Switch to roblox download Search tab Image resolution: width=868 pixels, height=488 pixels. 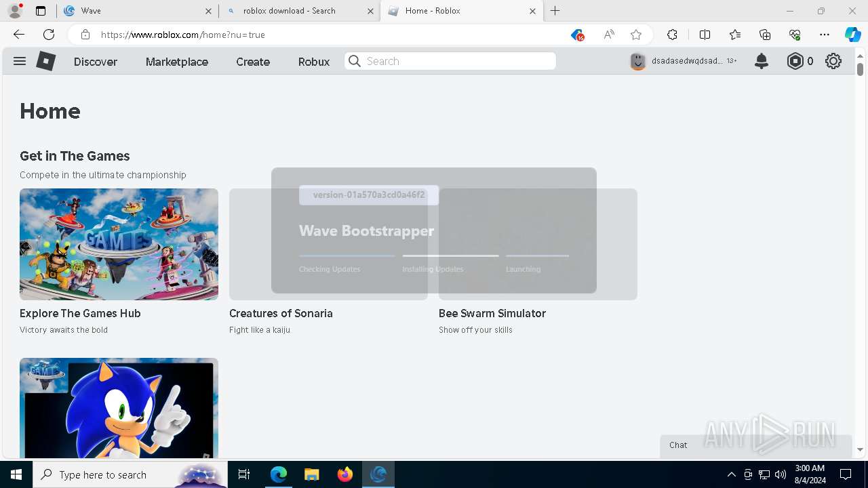click(x=300, y=11)
